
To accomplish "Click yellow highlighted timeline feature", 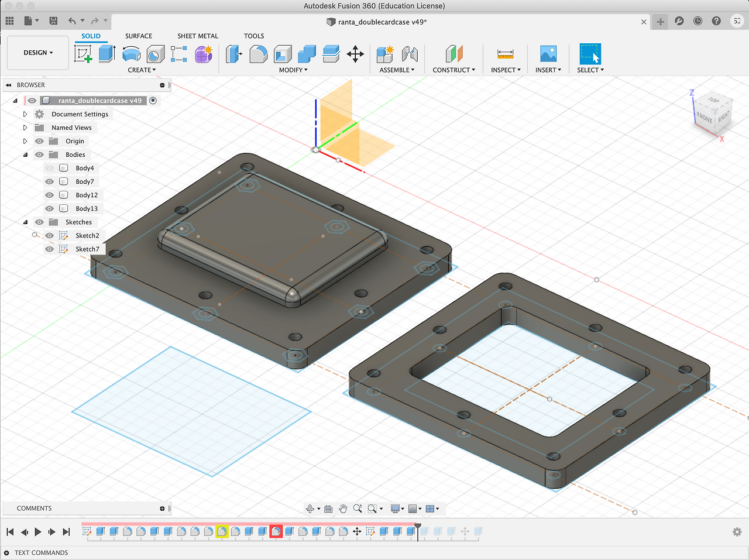I will click(x=222, y=531).
